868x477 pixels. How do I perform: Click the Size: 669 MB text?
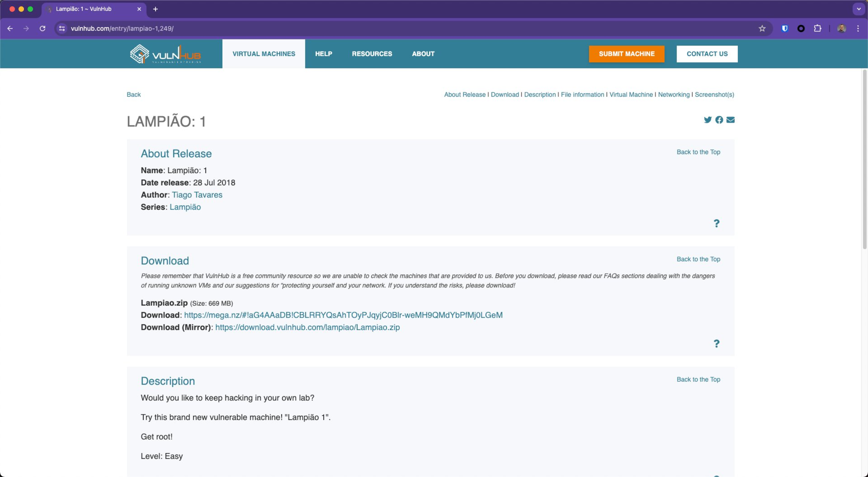211,303
